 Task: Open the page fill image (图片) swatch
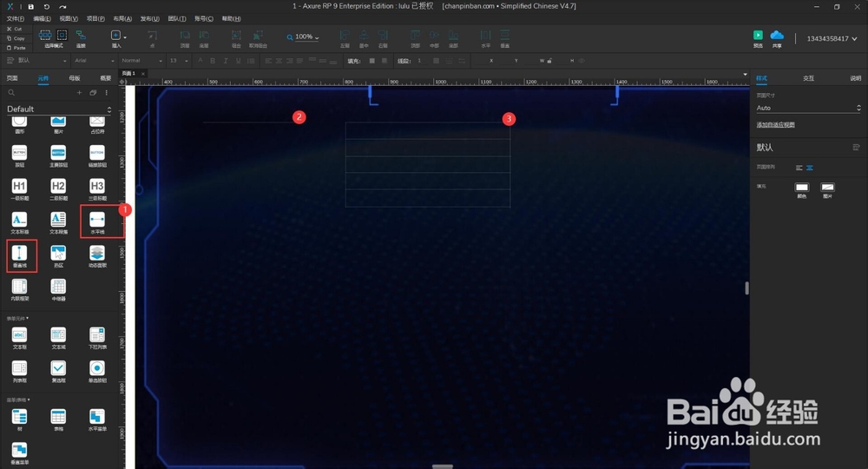827,187
